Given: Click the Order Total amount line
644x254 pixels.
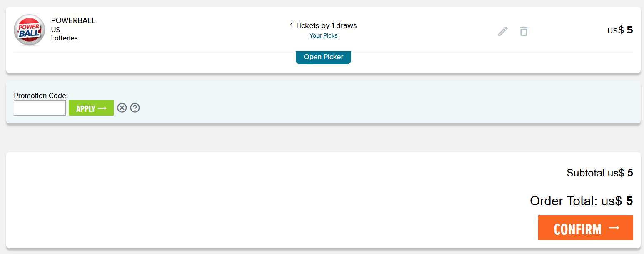Looking at the screenshot, I should [582, 201].
